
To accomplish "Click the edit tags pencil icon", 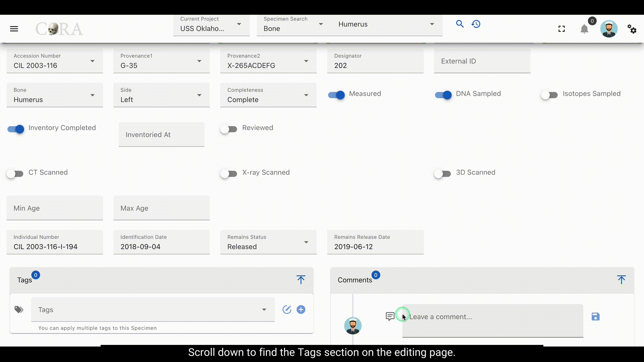I will [x=287, y=309].
